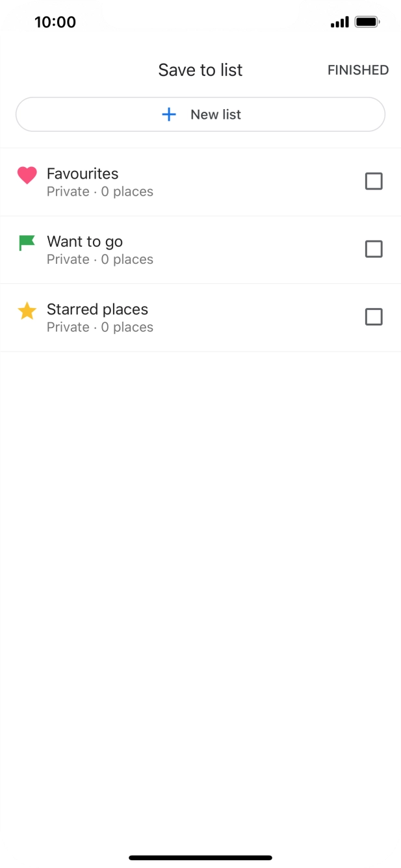Check the Favourites checkbox
Image resolution: width=401 pixels, height=868 pixels.
click(374, 181)
